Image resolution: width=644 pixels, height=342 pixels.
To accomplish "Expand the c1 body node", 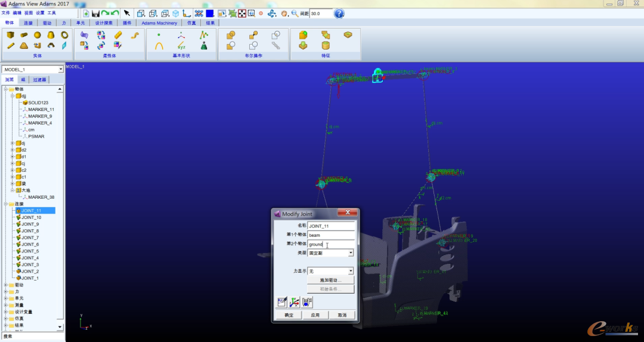I will (13, 177).
